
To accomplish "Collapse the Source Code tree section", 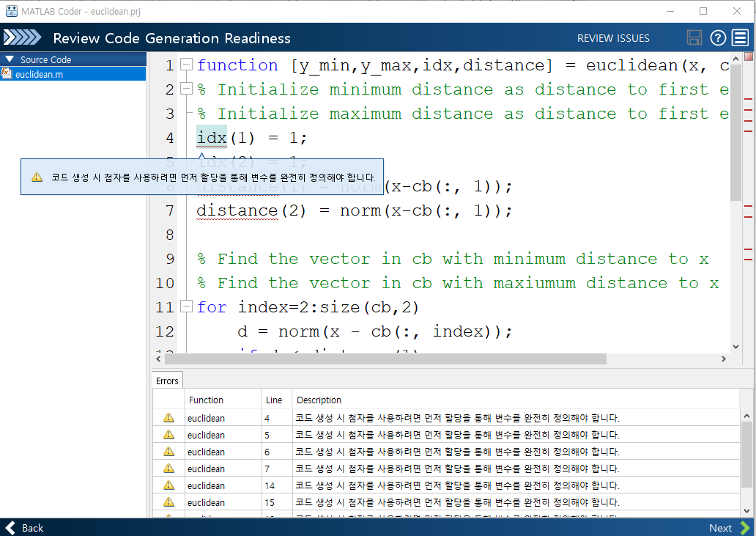I will tap(10, 59).
